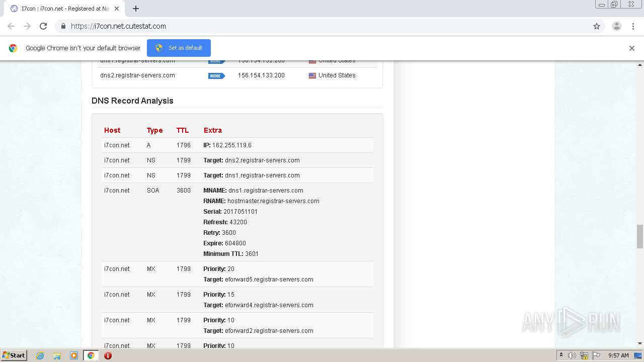Open a new browser tab
This screenshot has width=644, height=362.
pos(136,9)
